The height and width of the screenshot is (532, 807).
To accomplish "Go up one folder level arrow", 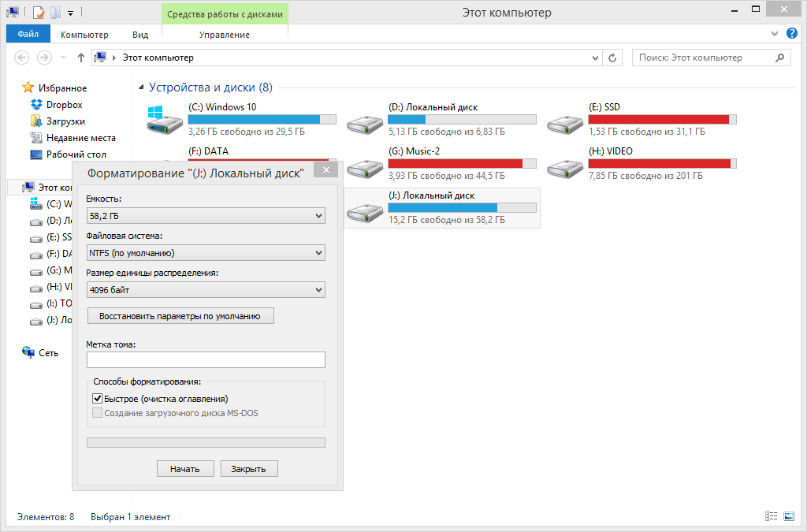I will coord(81,58).
